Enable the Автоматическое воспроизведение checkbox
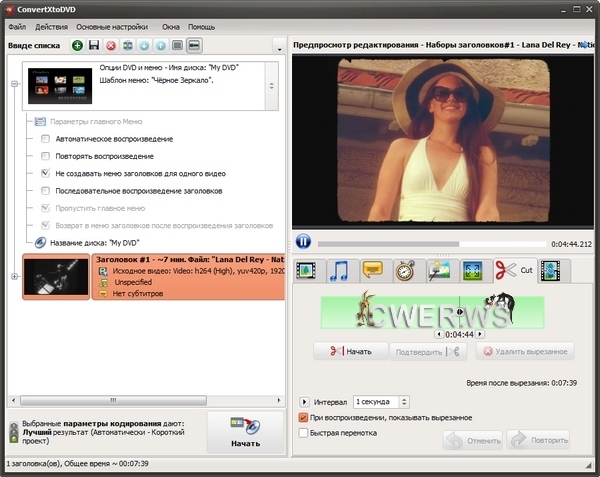This screenshot has height=477, width=600. 45,138
